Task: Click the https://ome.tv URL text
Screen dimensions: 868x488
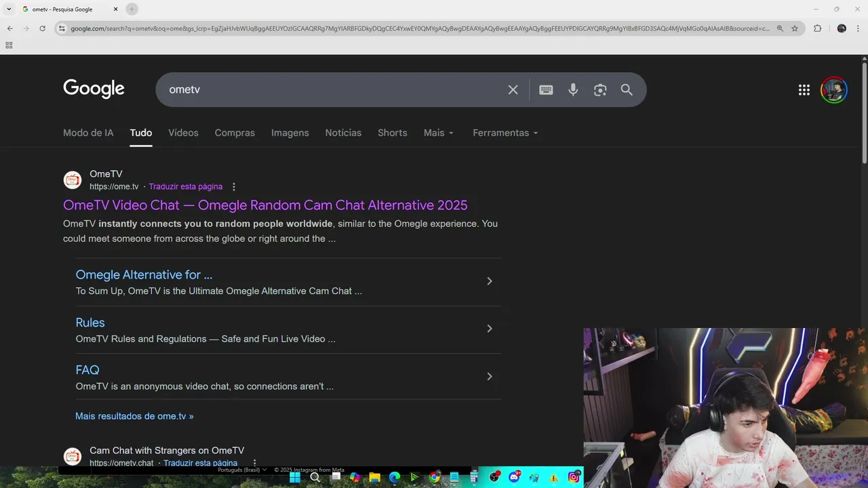Action: [114, 187]
